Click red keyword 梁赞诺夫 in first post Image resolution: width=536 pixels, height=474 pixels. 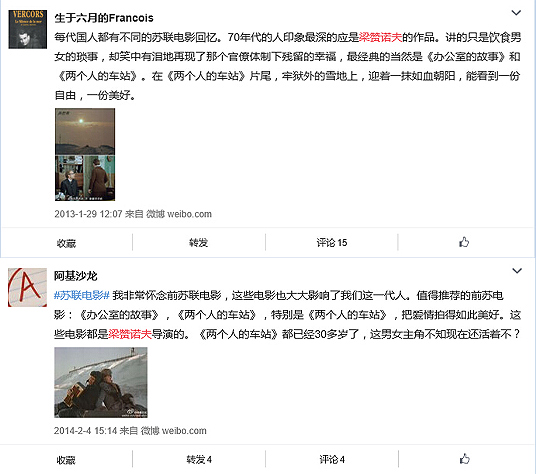pos(380,37)
